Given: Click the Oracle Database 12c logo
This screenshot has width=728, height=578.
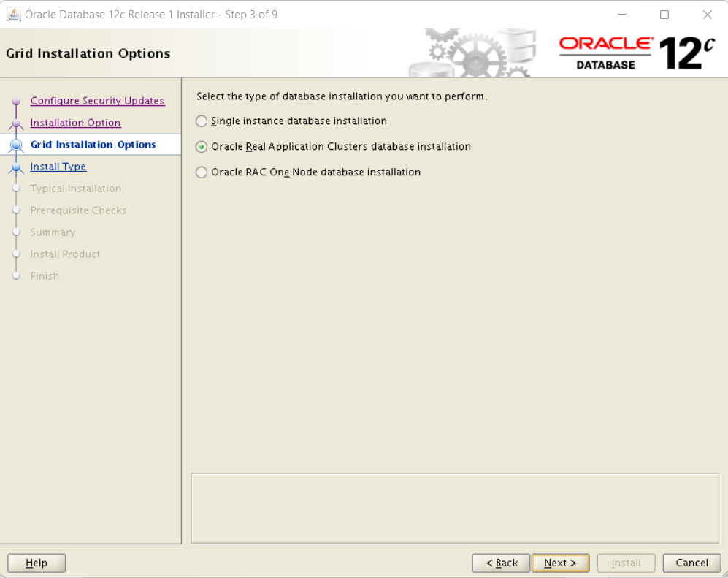Looking at the screenshot, I should coord(637,53).
